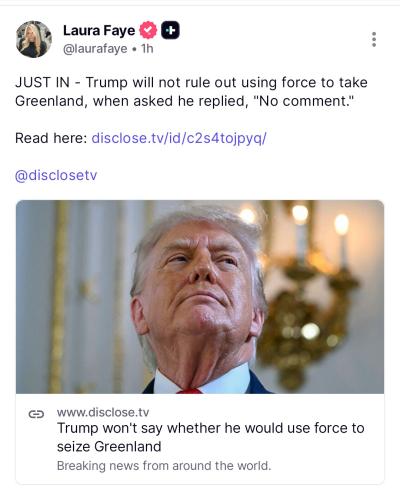Image resolution: width=400 pixels, height=500 pixels.
Task: Click the 1h post timestamp
Action: (x=147, y=49)
